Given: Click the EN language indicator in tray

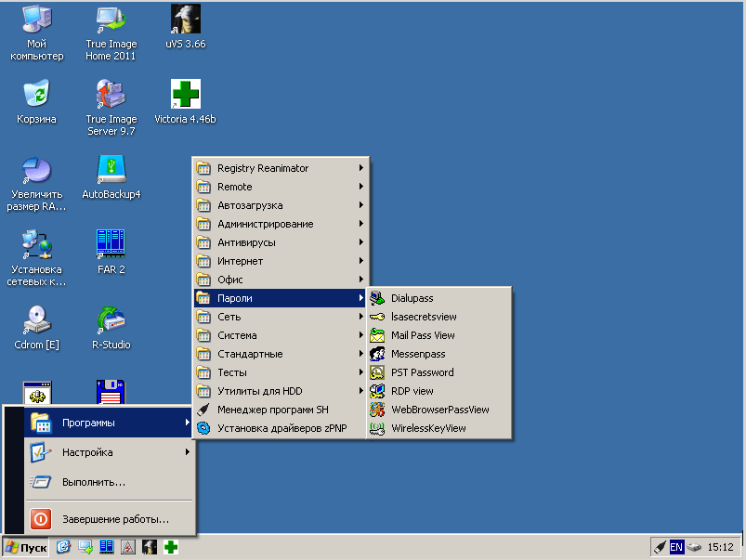Looking at the screenshot, I should (676, 547).
